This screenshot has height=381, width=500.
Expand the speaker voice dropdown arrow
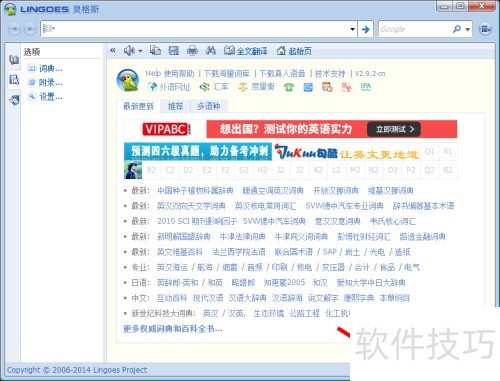click(x=140, y=51)
